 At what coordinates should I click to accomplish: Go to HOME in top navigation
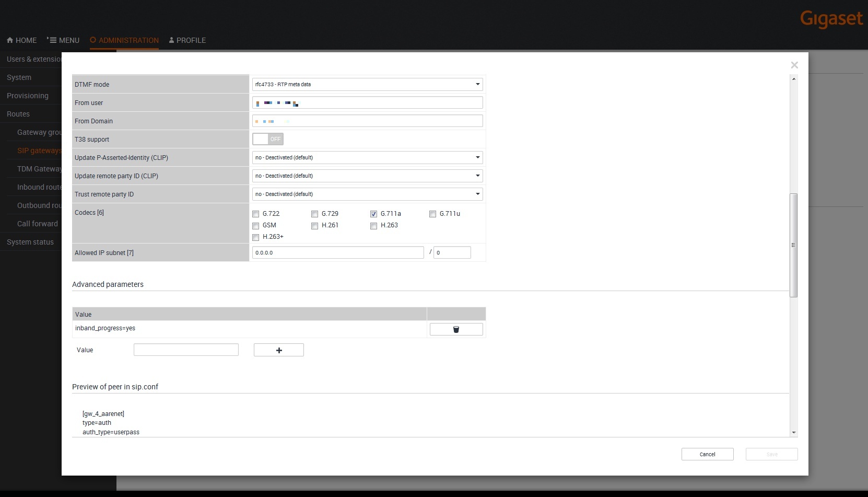click(x=21, y=40)
